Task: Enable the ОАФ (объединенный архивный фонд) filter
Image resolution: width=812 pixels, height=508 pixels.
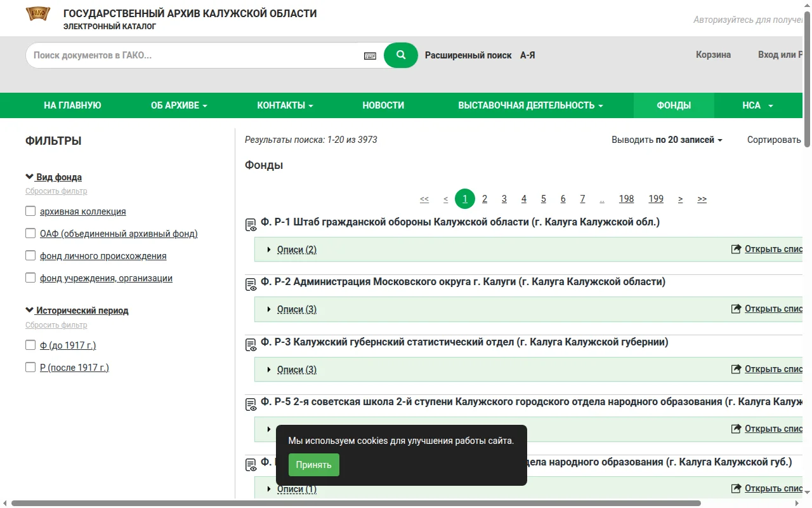Action: [x=30, y=233]
